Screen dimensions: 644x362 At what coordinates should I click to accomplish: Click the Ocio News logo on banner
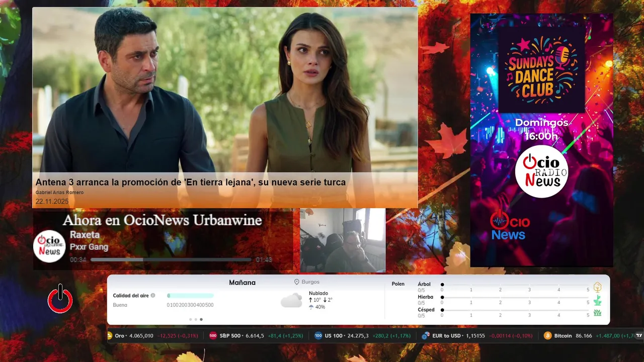(x=509, y=225)
